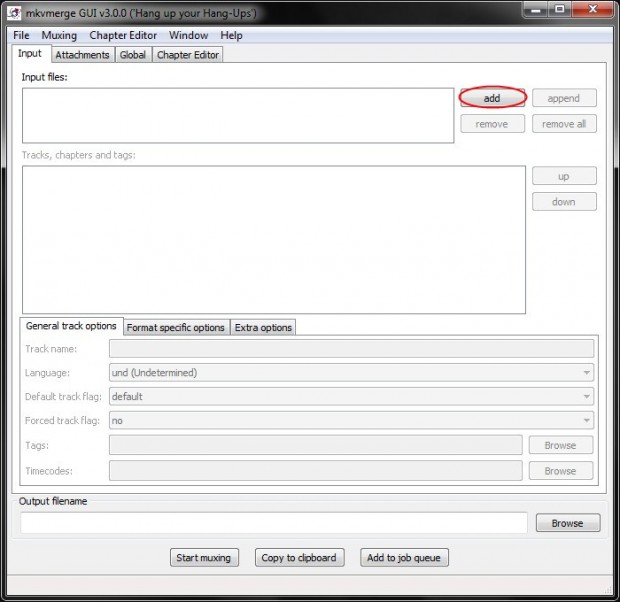Switch to the Input tab

[30, 53]
